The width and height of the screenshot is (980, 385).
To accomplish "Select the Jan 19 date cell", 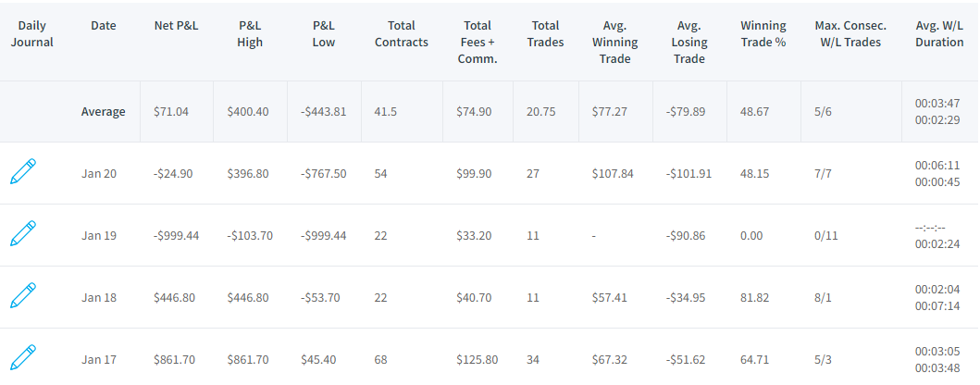I will click(99, 236).
